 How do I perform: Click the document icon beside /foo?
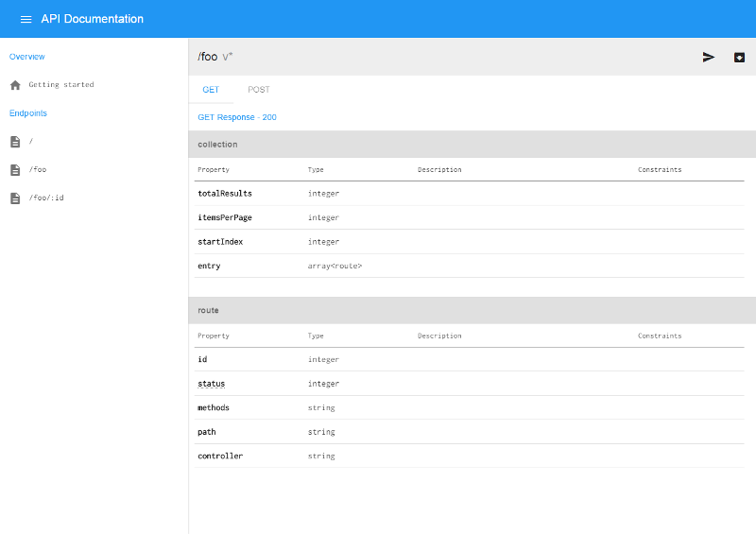(15, 170)
